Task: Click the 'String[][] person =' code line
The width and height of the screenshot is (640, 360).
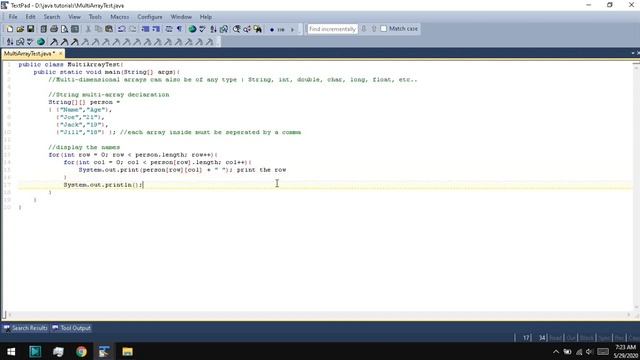Action: (x=84, y=102)
